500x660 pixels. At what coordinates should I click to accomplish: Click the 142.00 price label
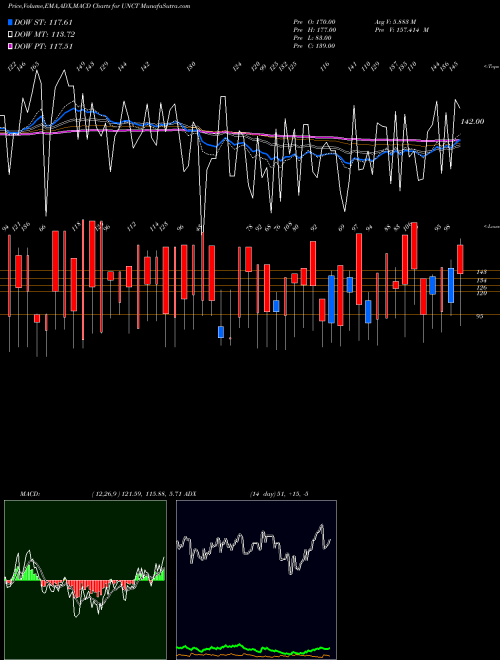(472, 121)
